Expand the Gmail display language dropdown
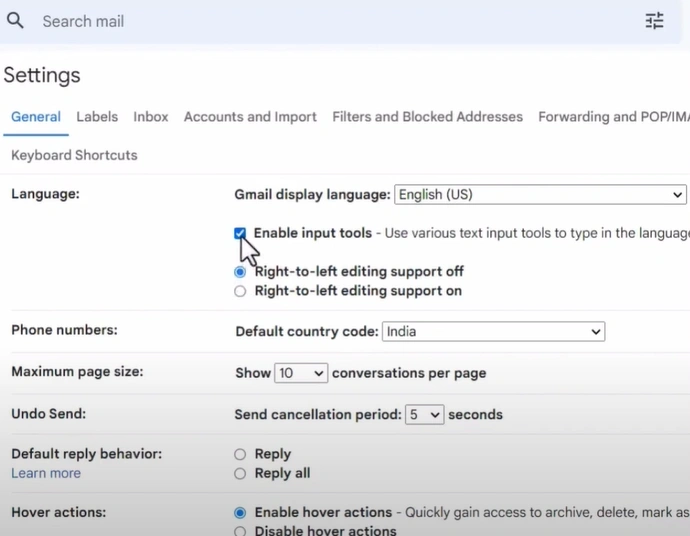This screenshot has height=536, width=690. [540, 195]
